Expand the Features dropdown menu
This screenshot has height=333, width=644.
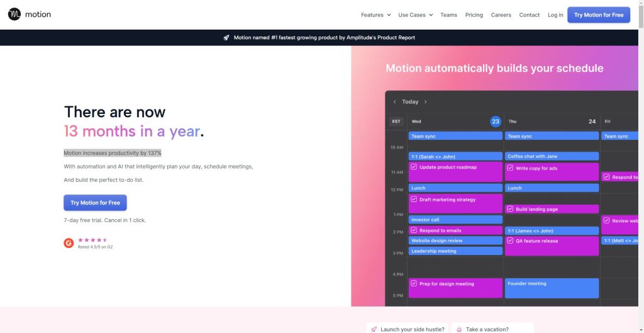tap(375, 15)
